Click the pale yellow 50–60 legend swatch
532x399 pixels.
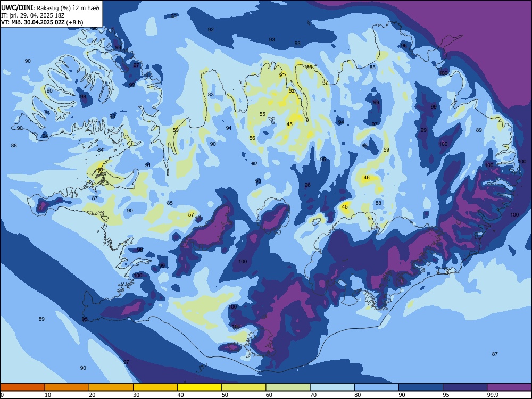click(x=244, y=387)
